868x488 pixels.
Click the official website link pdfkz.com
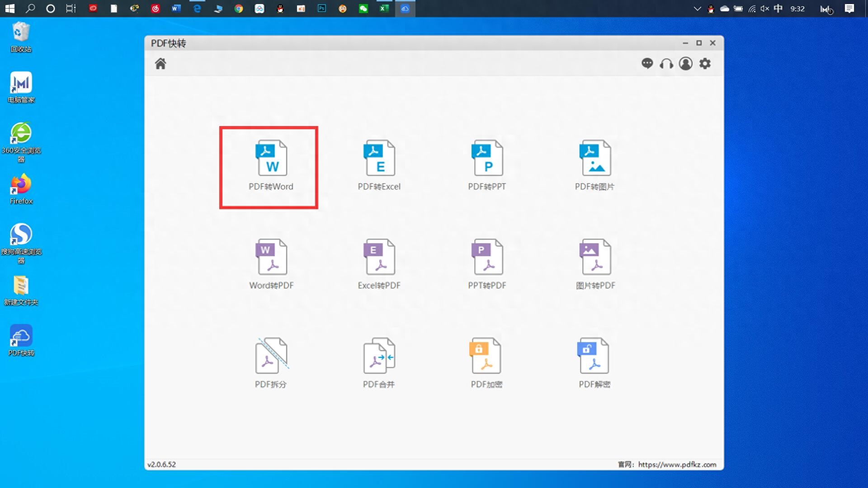(677, 465)
